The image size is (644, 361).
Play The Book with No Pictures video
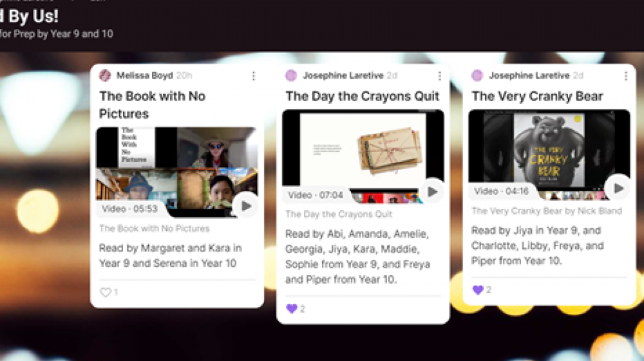[x=245, y=206]
